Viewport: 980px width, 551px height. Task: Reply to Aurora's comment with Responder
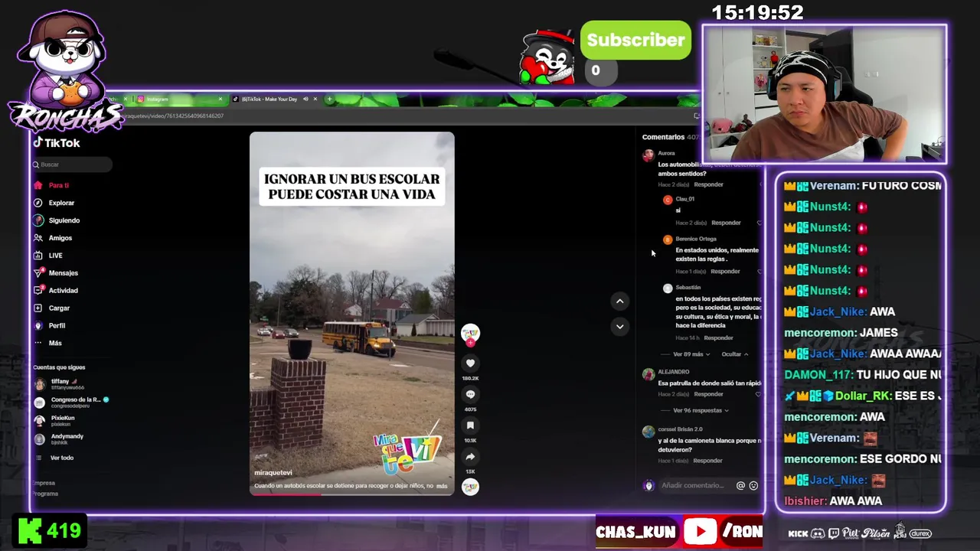708,184
